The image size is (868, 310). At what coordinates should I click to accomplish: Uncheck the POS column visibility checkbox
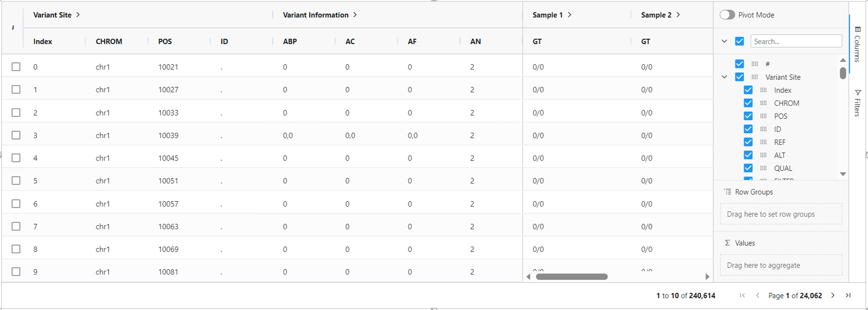[748, 116]
